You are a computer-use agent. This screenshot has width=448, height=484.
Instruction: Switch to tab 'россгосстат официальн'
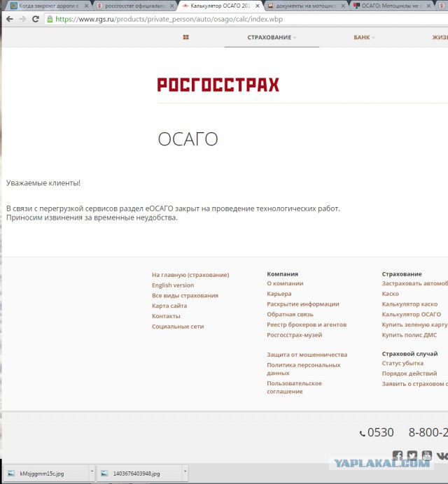coord(135,6)
